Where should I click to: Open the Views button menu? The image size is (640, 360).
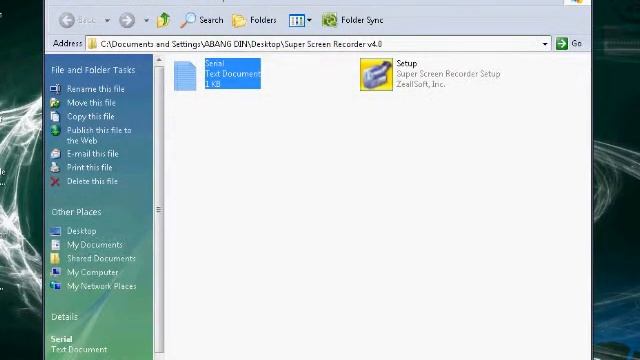[300, 20]
